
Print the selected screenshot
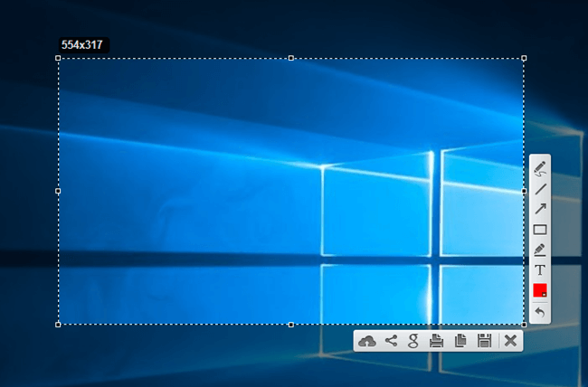coord(437,341)
